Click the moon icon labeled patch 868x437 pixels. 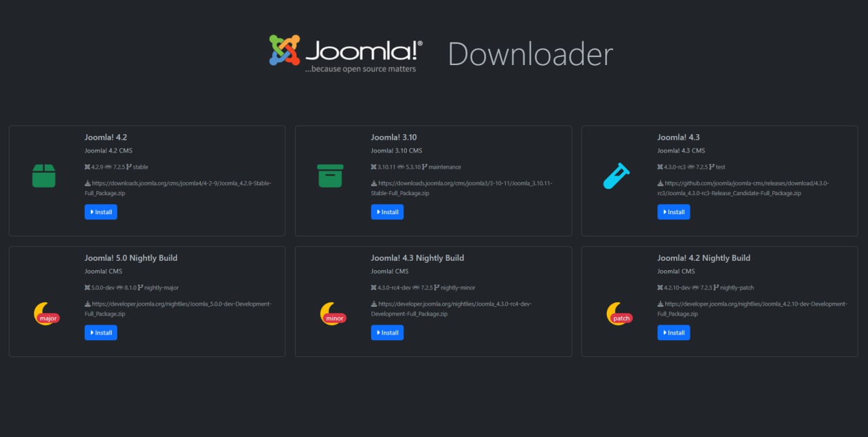619,314
